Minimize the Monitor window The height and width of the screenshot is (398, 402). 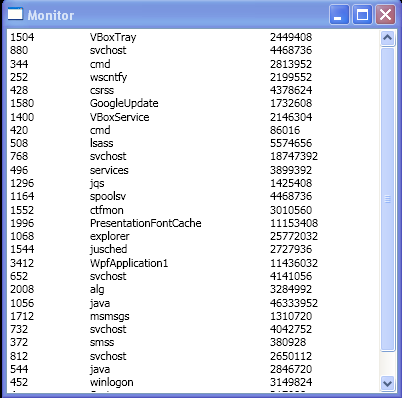click(x=339, y=15)
